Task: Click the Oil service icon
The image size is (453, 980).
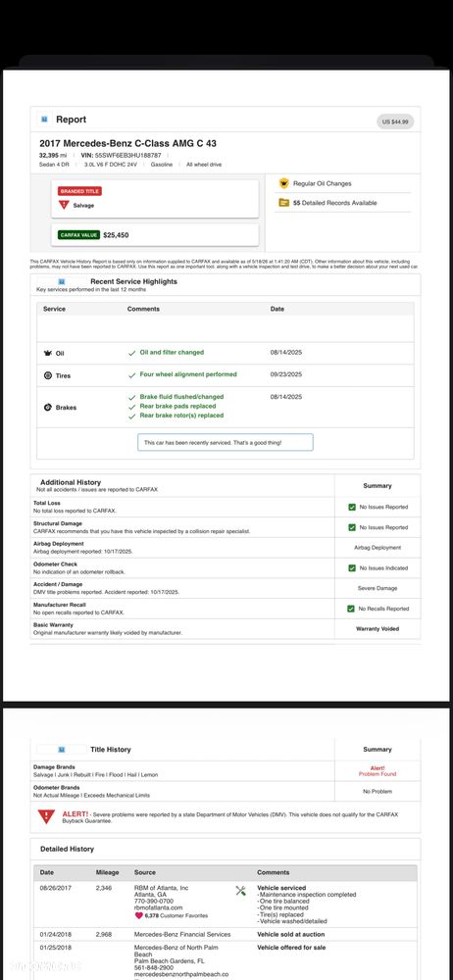Action: [x=47, y=353]
